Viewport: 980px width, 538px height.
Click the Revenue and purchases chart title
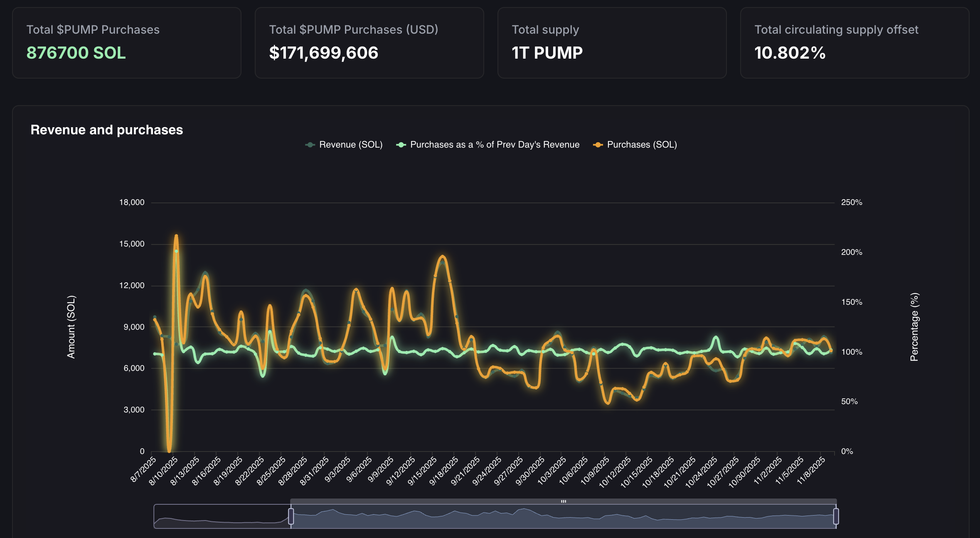(x=107, y=130)
